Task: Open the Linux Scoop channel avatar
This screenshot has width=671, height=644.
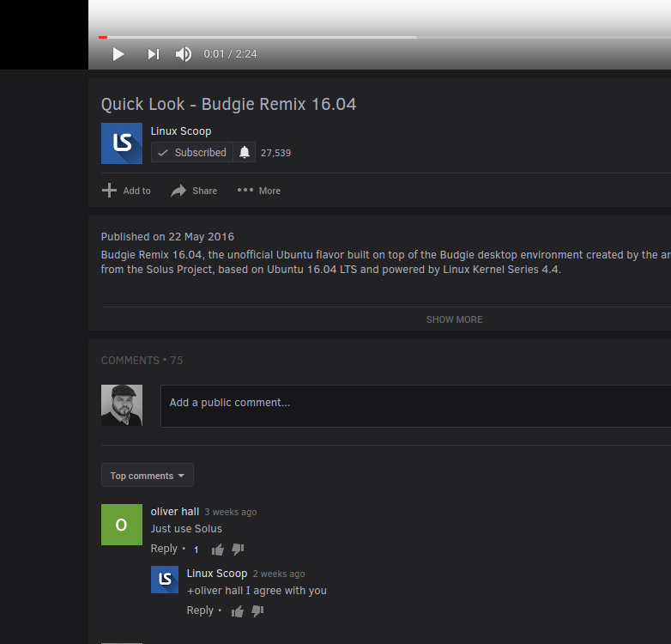Action: 122,143
